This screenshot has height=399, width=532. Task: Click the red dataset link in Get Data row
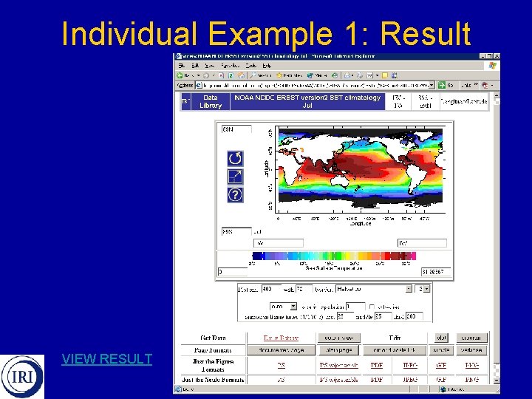(x=281, y=338)
